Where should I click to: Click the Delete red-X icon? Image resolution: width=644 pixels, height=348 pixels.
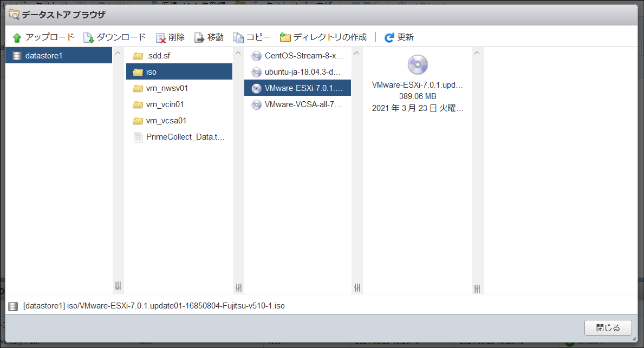(160, 38)
